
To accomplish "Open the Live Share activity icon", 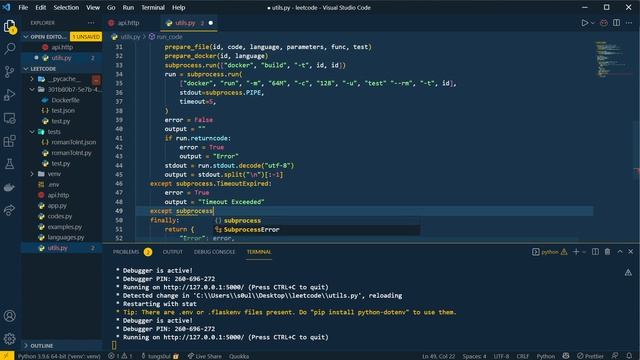I will coord(9,210).
